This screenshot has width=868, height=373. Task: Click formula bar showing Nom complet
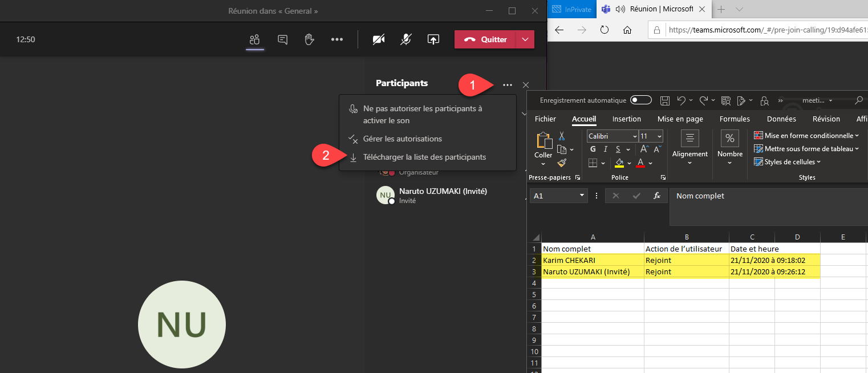point(769,206)
